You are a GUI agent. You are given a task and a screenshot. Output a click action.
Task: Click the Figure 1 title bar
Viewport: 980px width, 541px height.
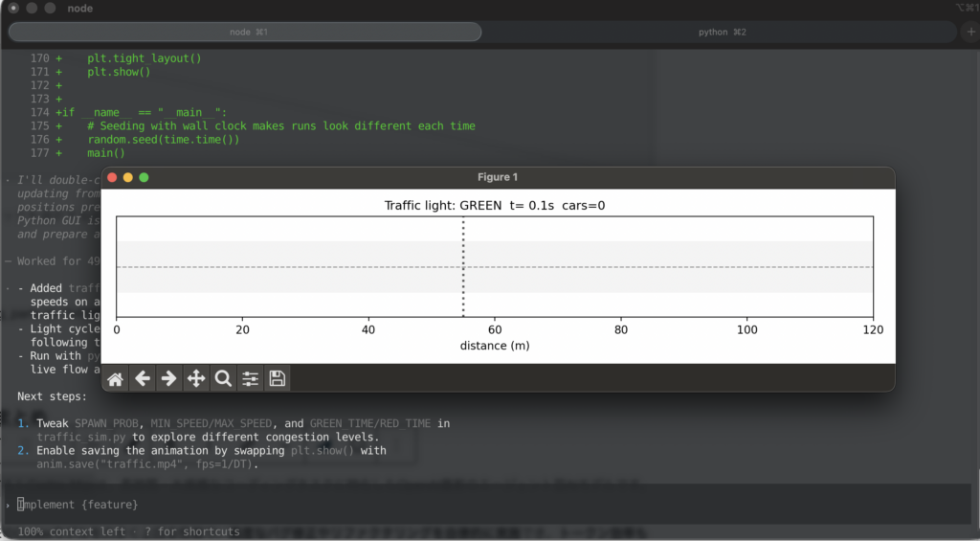[497, 177]
